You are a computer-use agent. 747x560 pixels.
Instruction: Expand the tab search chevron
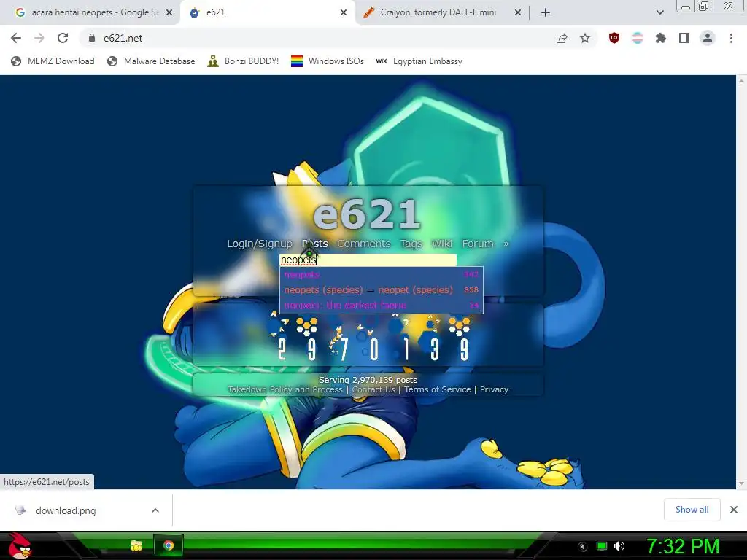coord(659,12)
